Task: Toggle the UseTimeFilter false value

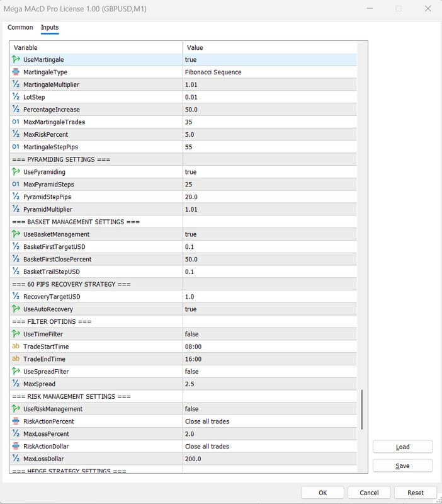Action: [269, 334]
